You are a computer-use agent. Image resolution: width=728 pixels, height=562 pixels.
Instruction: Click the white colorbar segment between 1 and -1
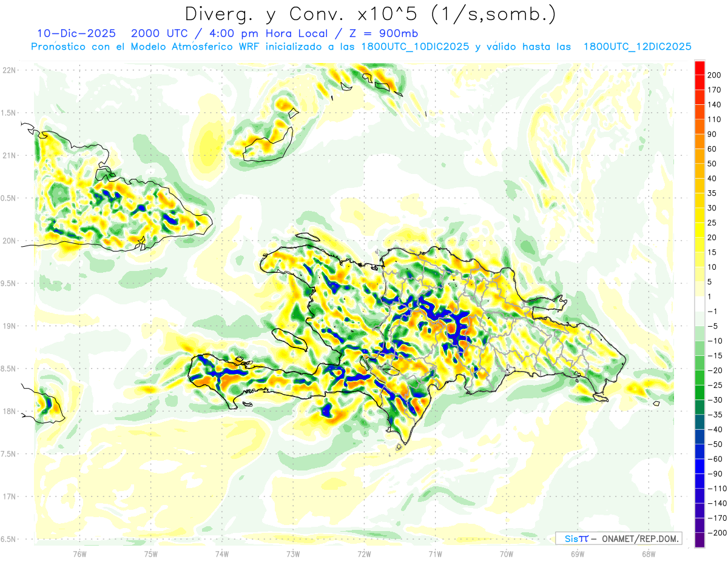tap(699, 304)
